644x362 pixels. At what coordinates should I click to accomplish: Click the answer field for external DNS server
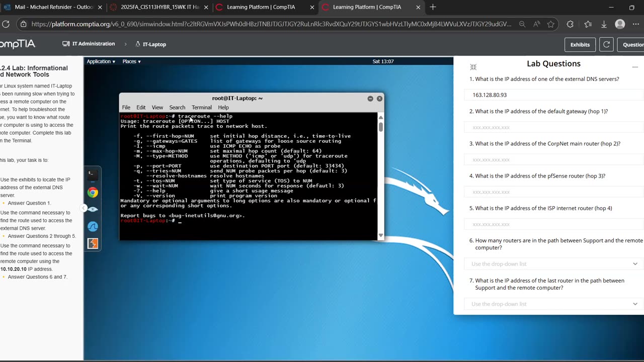click(553, 95)
